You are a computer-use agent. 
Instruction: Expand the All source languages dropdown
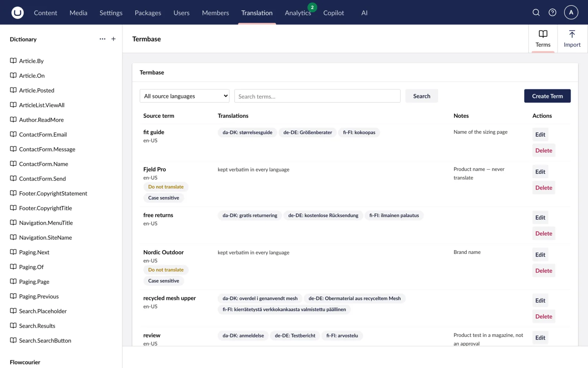184,96
